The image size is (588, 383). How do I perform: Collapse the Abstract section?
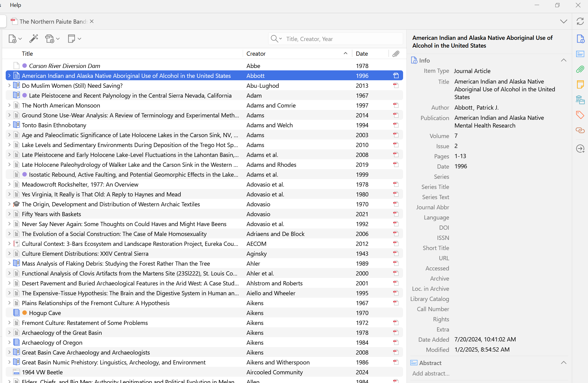(563, 363)
